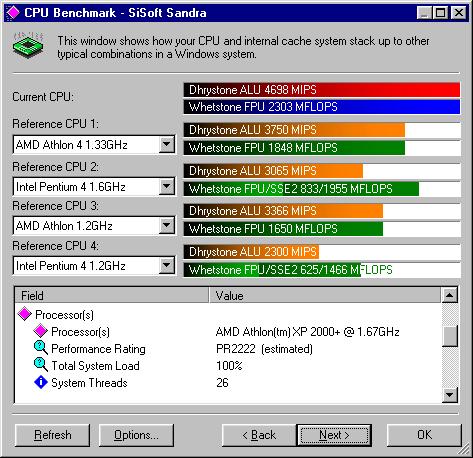Click the Field column header
473x458 pixels.
[x=112, y=295]
